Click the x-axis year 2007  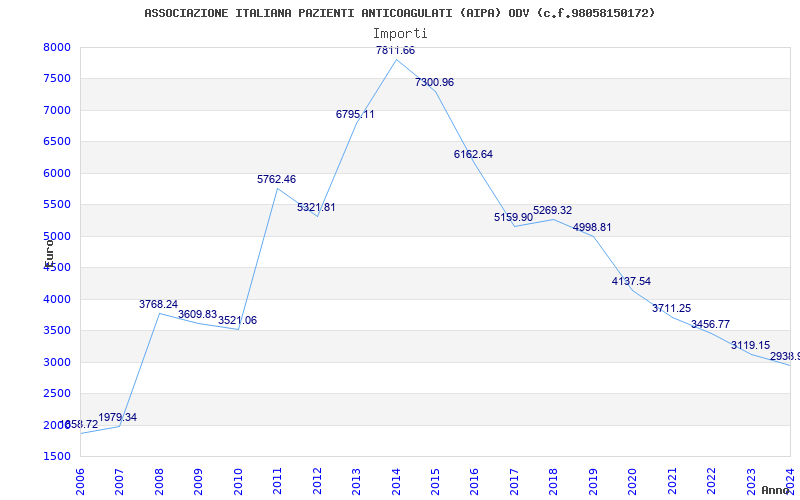pyautogui.click(x=119, y=481)
